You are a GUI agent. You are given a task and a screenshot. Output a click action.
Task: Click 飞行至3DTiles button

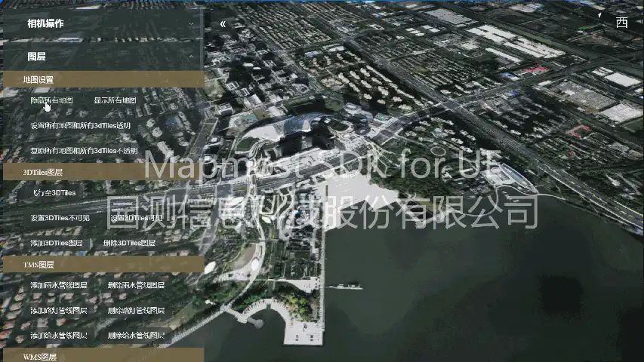(x=54, y=193)
